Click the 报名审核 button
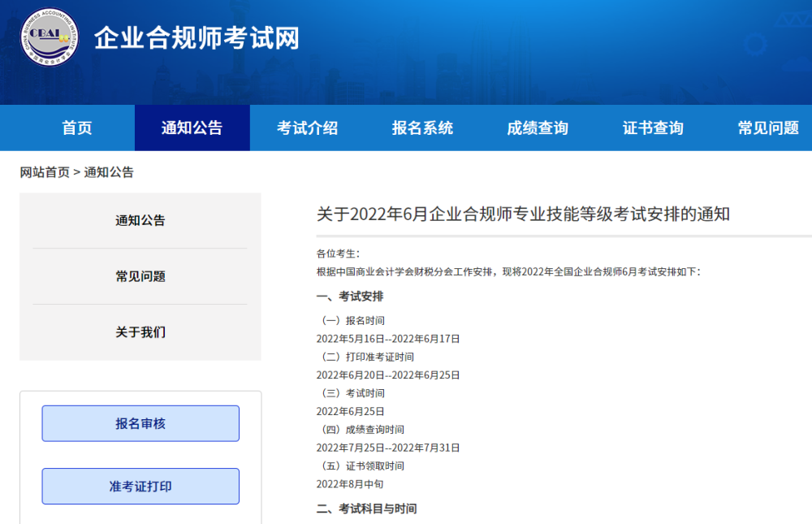Screen dimensions: 812x524 pos(140,423)
